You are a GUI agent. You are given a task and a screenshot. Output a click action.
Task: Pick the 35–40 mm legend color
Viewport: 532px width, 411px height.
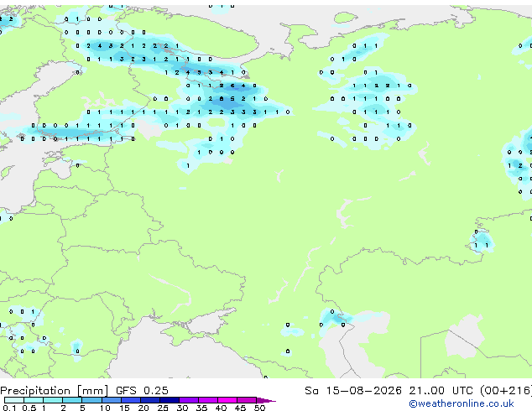tap(208, 400)
